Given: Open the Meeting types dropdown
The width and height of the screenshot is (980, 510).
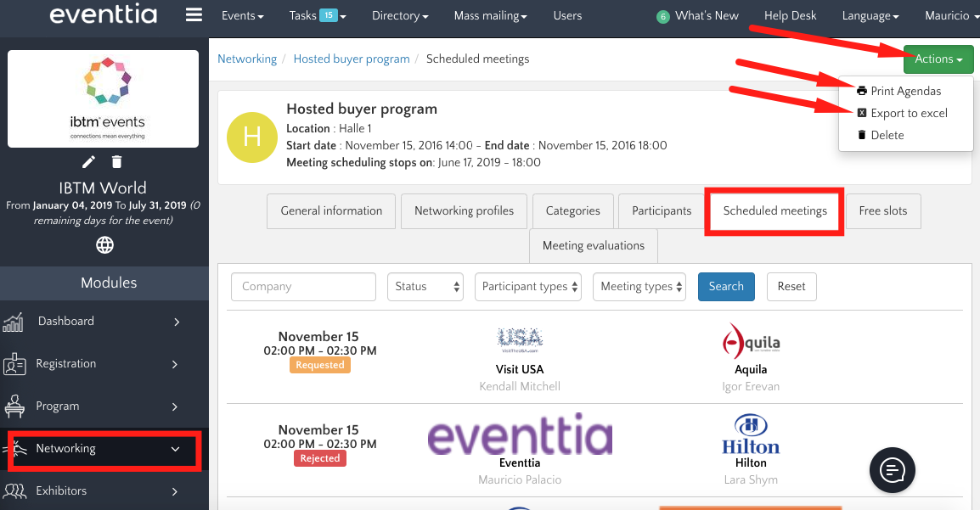Looking at the screenshot, I should coord(641,287).
